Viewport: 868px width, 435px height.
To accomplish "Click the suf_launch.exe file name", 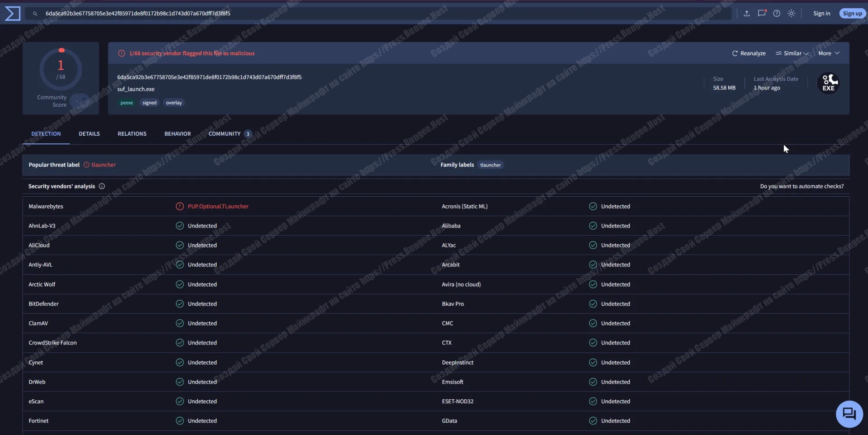I will [x=136, y=90].
